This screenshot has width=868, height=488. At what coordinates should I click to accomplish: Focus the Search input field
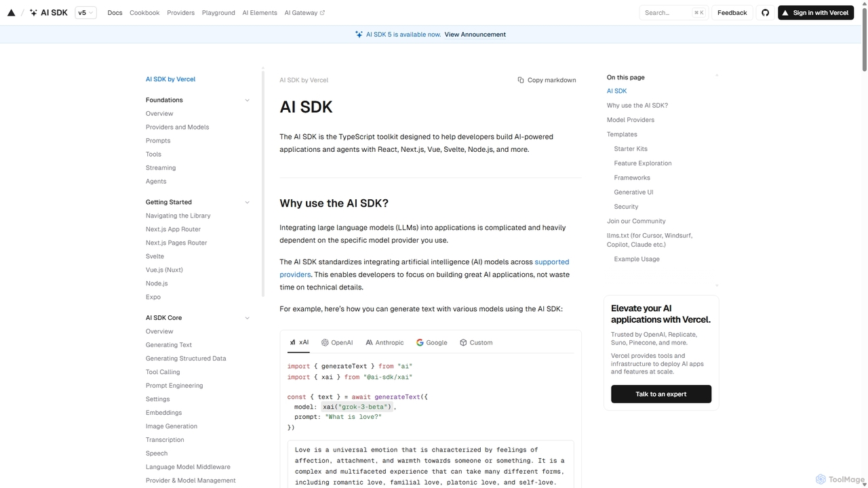pos(673,13)
